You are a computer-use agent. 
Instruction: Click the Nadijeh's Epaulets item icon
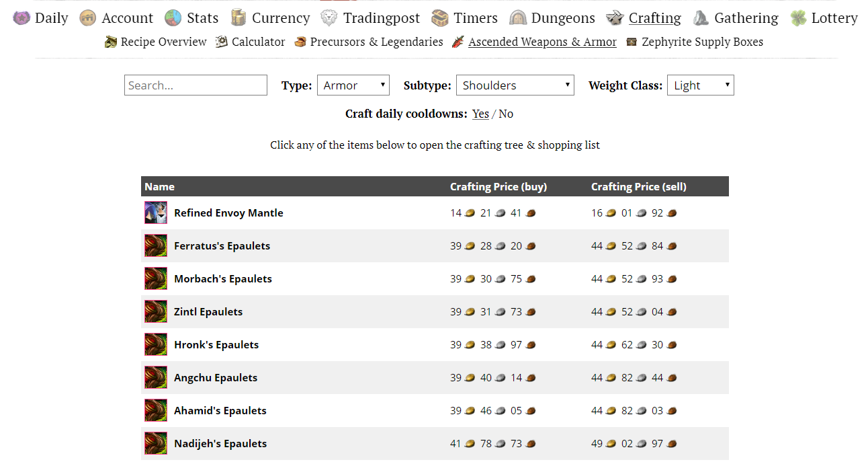pos(156,443)
